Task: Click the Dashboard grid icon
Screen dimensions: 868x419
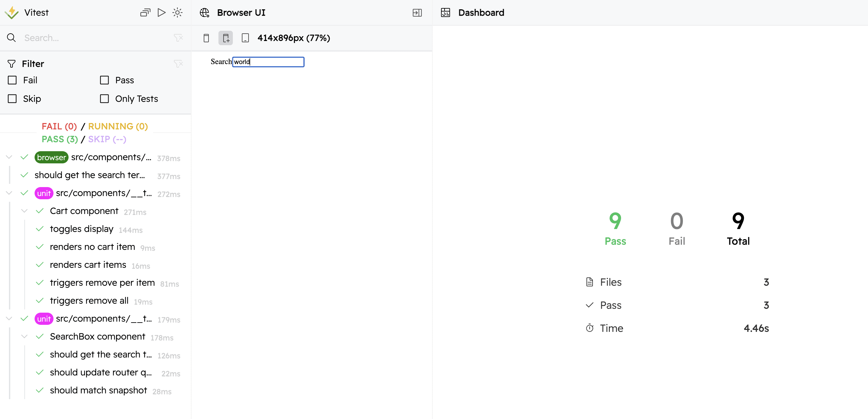Action: pyautogui.click(x=446, y=12)
